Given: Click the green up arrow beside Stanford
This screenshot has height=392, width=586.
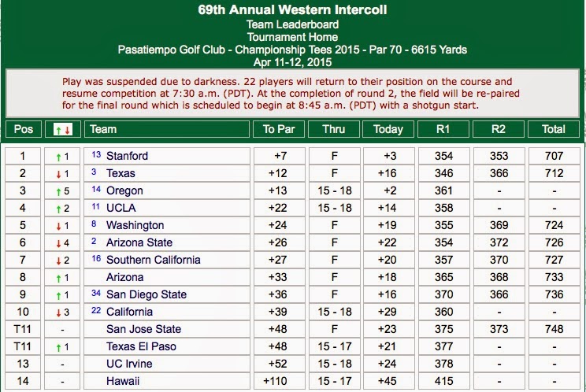Looking at the screenshot, I should click(x=58, y=157).
